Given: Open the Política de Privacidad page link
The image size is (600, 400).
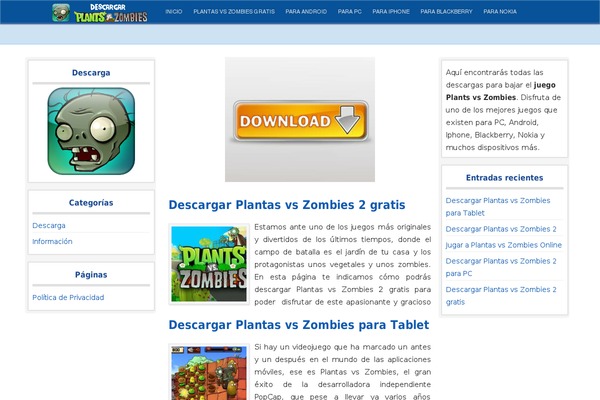Looking at the screenshot, I should tap(68, 297).
